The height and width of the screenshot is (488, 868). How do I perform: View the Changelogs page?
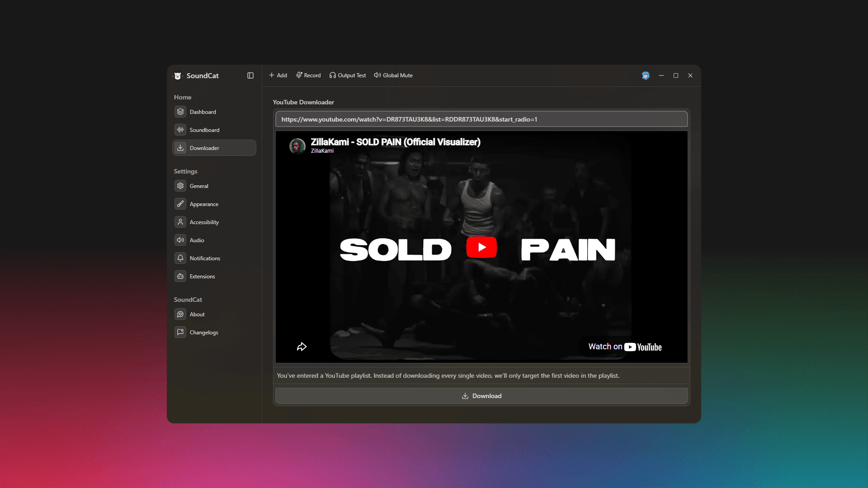[x=214, y=332]
